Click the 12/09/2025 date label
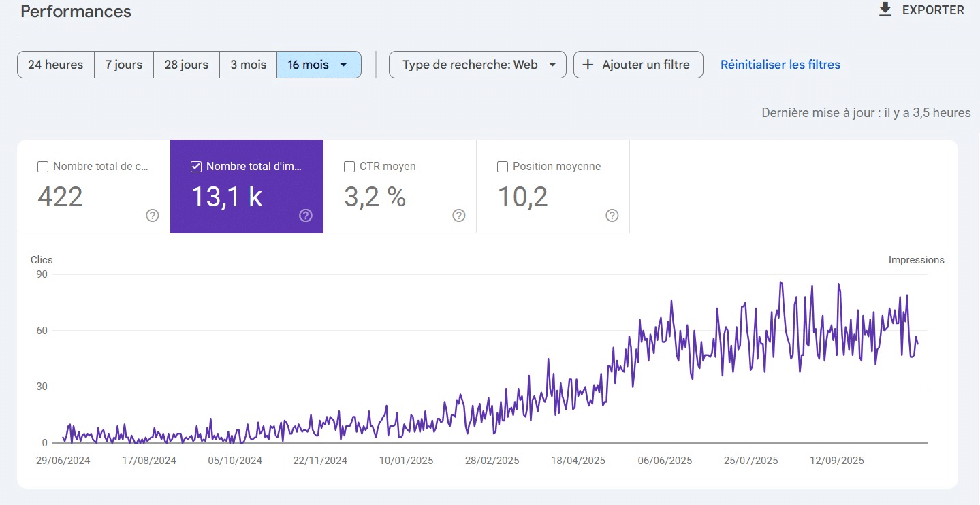The height and width of the screenshot is (505, 980). [837, 461]
